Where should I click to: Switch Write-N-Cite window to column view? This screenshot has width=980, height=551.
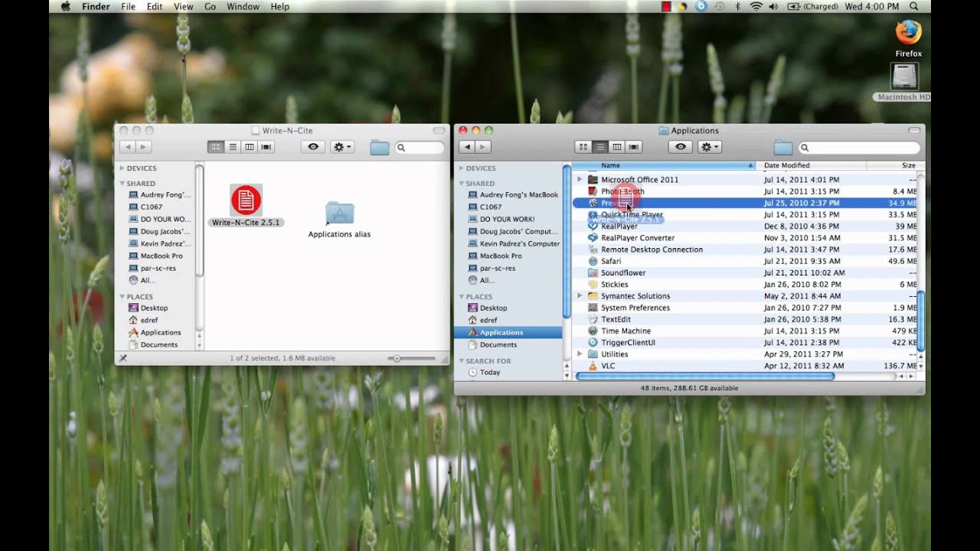(x=250, y=147)
